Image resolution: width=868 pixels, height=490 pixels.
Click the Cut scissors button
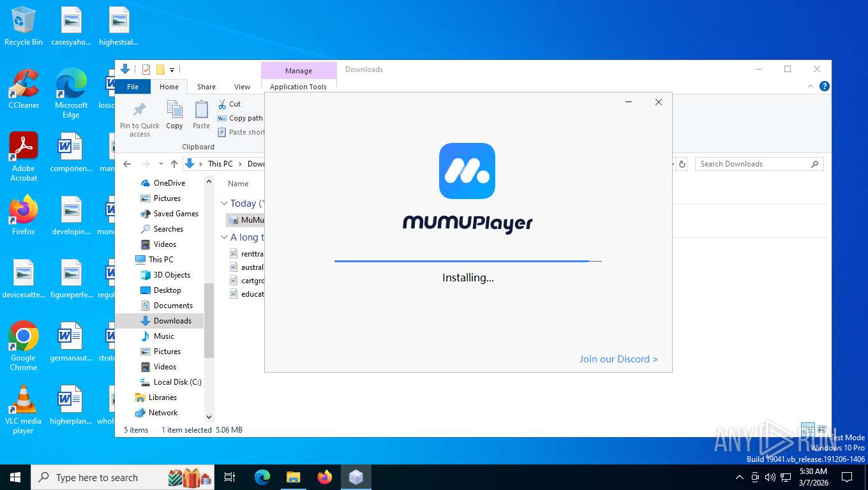[x=229, y=104]
